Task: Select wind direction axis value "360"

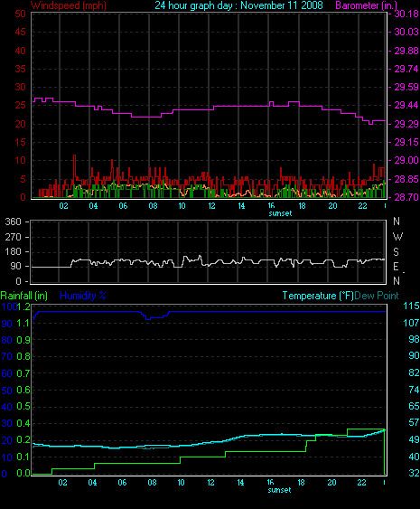Action: click(x=13, y=222)
